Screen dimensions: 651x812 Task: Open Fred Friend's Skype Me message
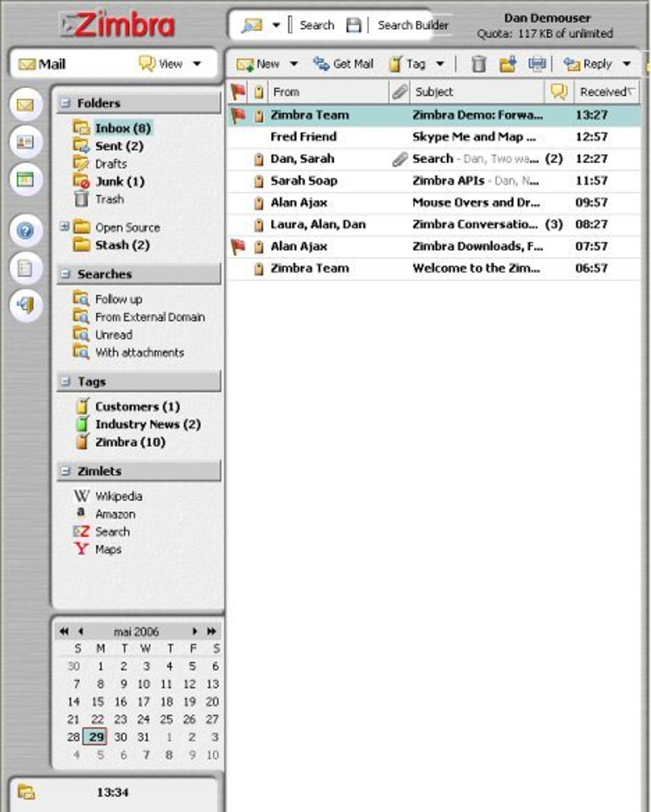434,137
